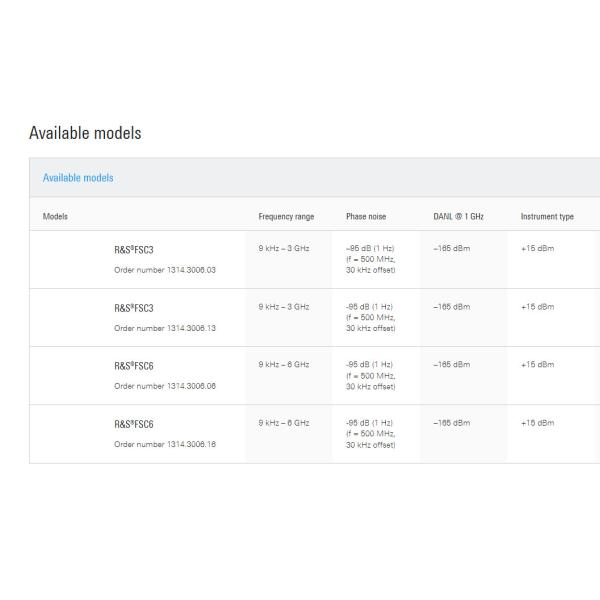
Task: Click phase noise value in order 1314.3006.06 row
Action: click(370, 376)
